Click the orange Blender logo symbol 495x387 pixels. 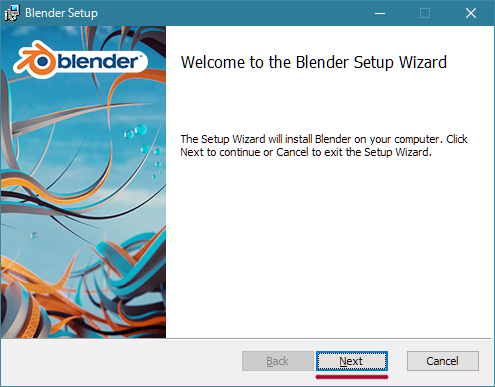coord(35,59)
